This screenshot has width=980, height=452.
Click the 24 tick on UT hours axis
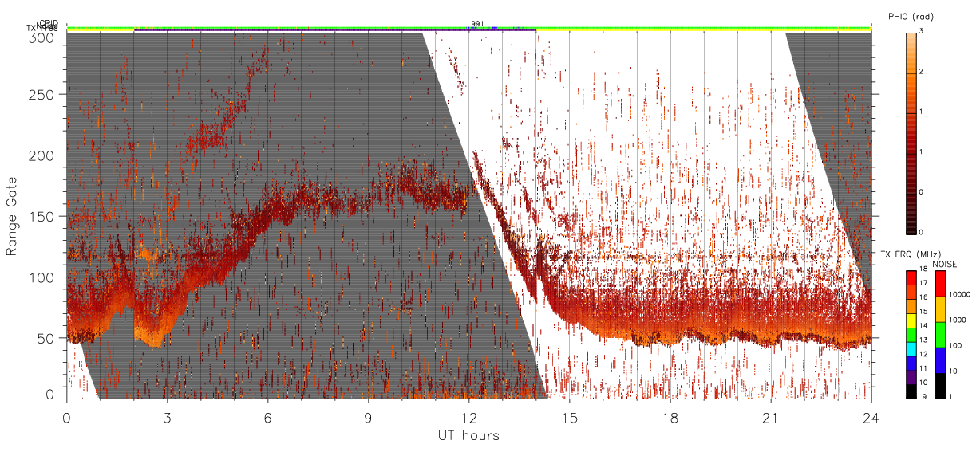(x=871, y=417)
